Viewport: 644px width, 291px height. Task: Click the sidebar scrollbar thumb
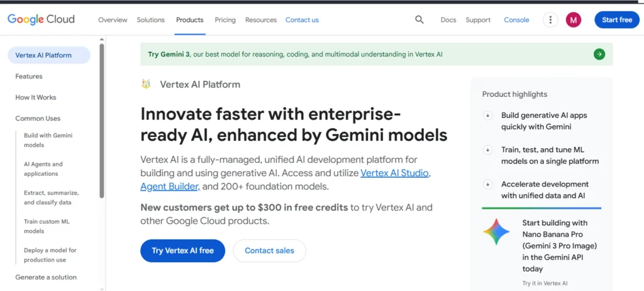(x=102, y=121)
